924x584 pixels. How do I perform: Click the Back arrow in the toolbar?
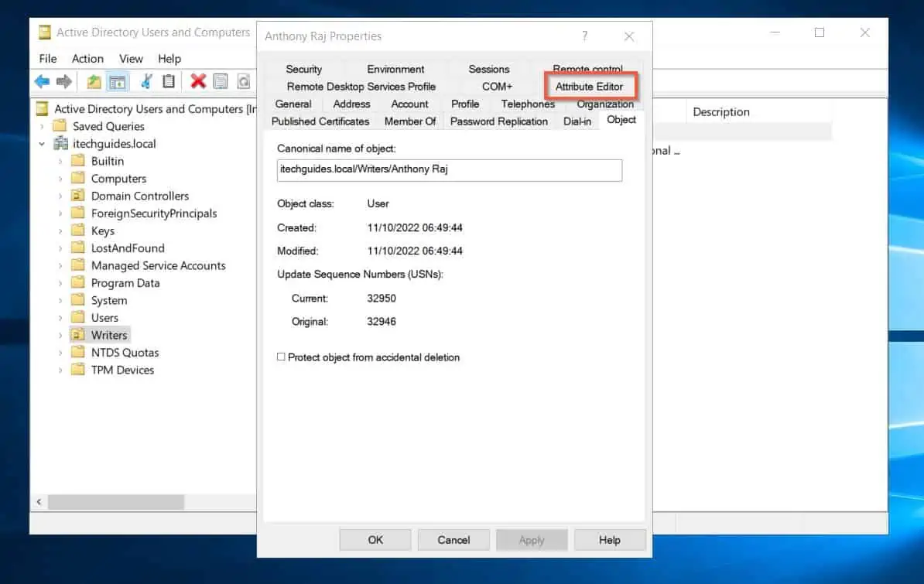click(x=42, y=81)
